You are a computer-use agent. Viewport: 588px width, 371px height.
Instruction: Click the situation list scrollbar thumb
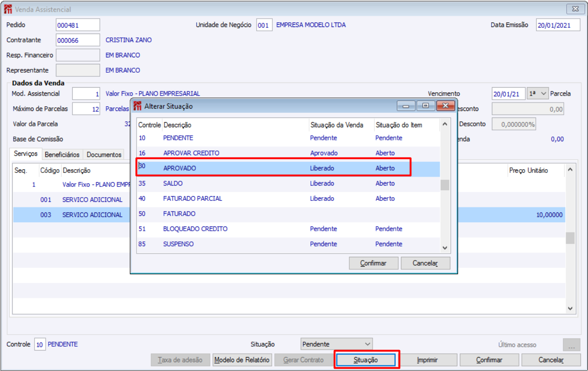pos(445,185)
